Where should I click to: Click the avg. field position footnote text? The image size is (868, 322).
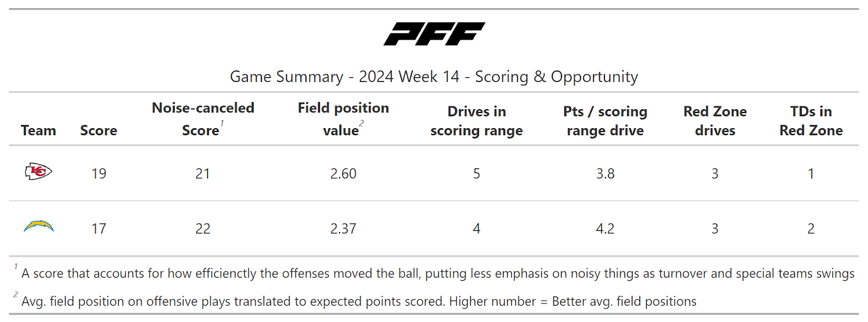(359, 301)
